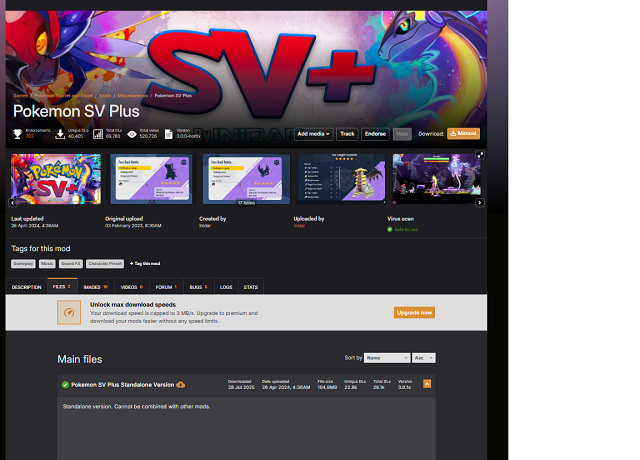Open first Tera Raid Battle thumbnail
The image size is (640, 460).
coord(151,179)
